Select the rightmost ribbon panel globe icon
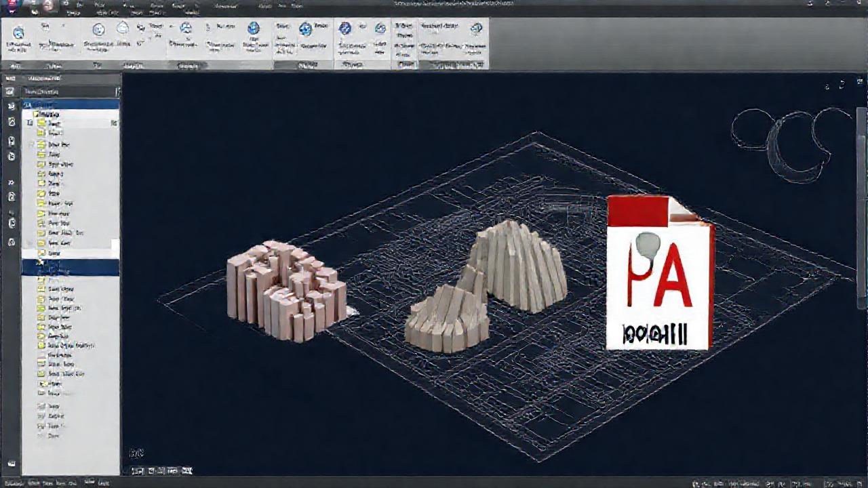Viewport: 868px width, 488px height. pyautogui.click(x=477, y=29)
